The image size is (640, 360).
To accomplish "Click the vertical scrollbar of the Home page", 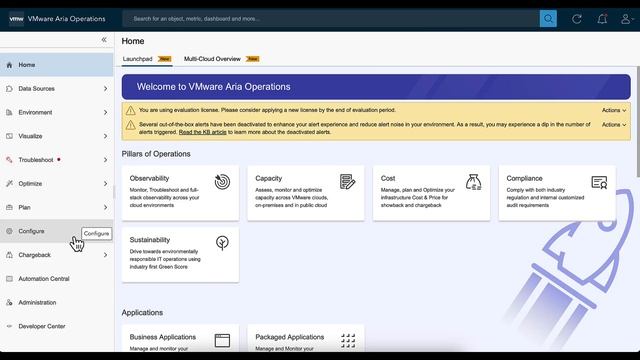I will pyautogui.click(x=638, y=122).
